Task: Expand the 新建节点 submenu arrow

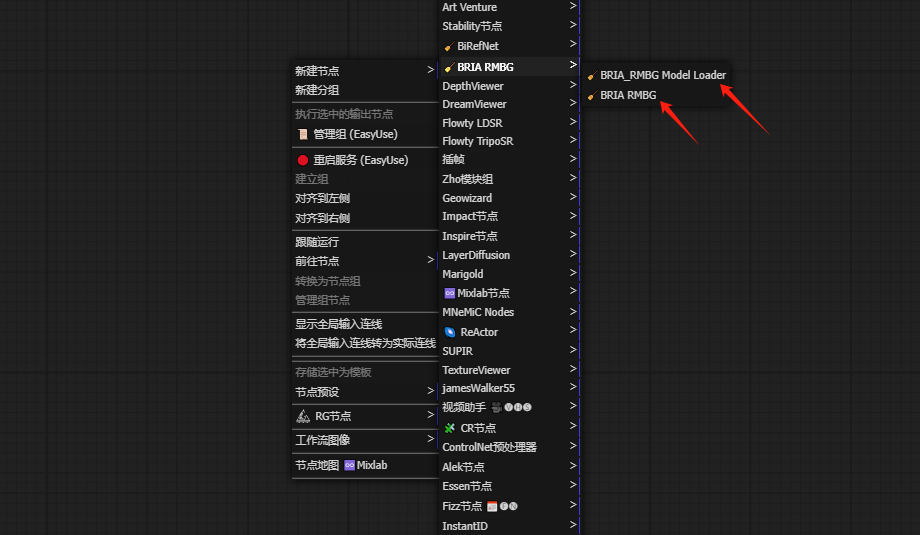Action: [431, 70]
